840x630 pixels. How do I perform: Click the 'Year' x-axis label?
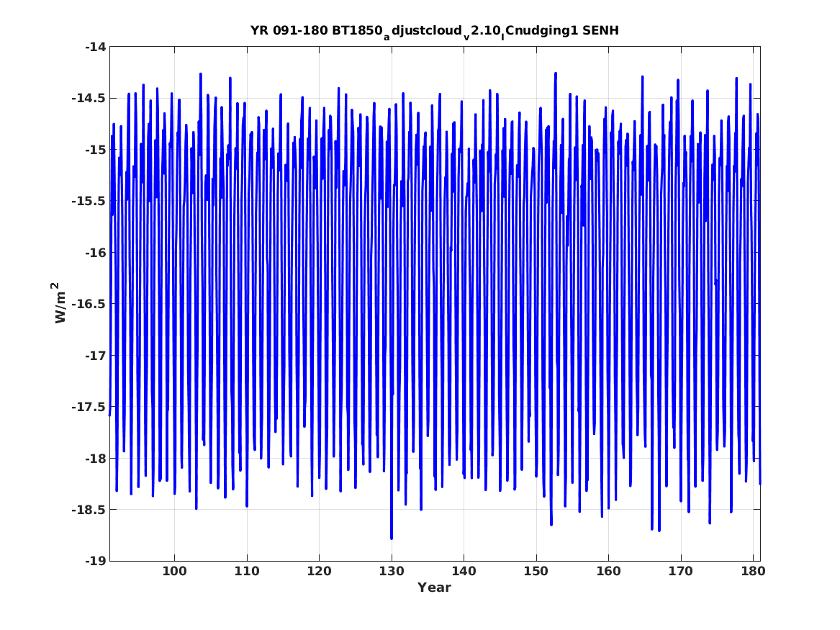(435, 588)
